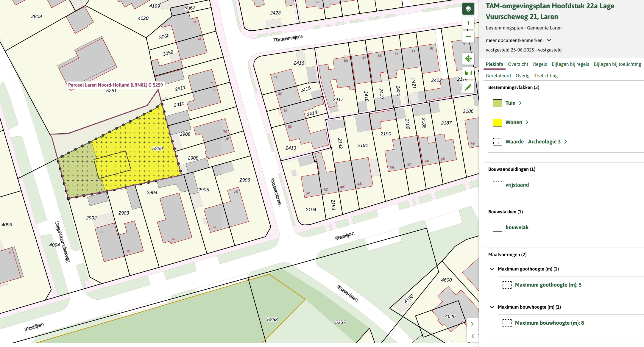Toggle the bouwvlak map layer

pyautogui.click(x=517, y=227)
